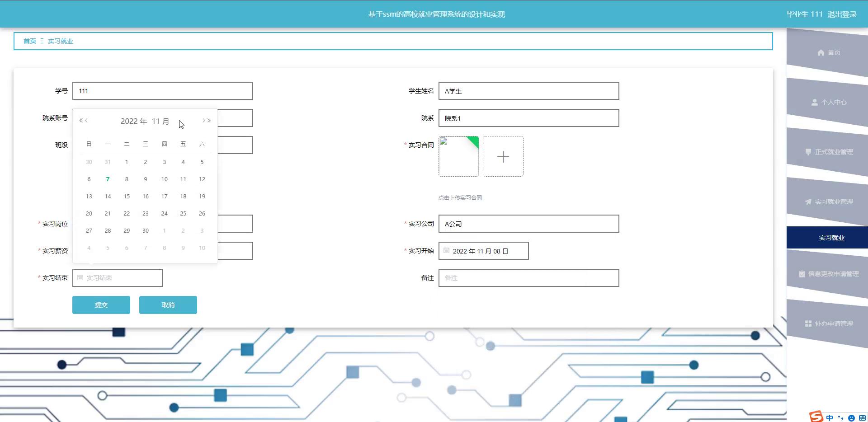
Task: Select November 7 in the calendar
Action: click(108, 179)
